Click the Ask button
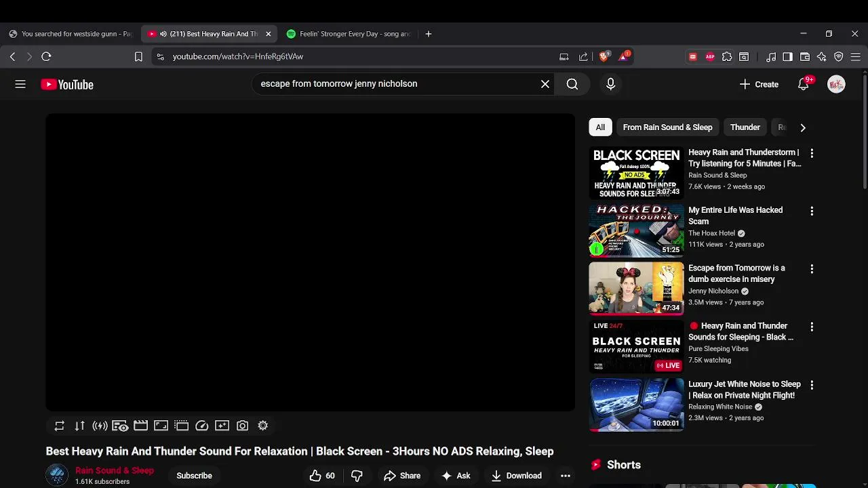Viewport: 868px width, 488px height. [x=456, y=476]
